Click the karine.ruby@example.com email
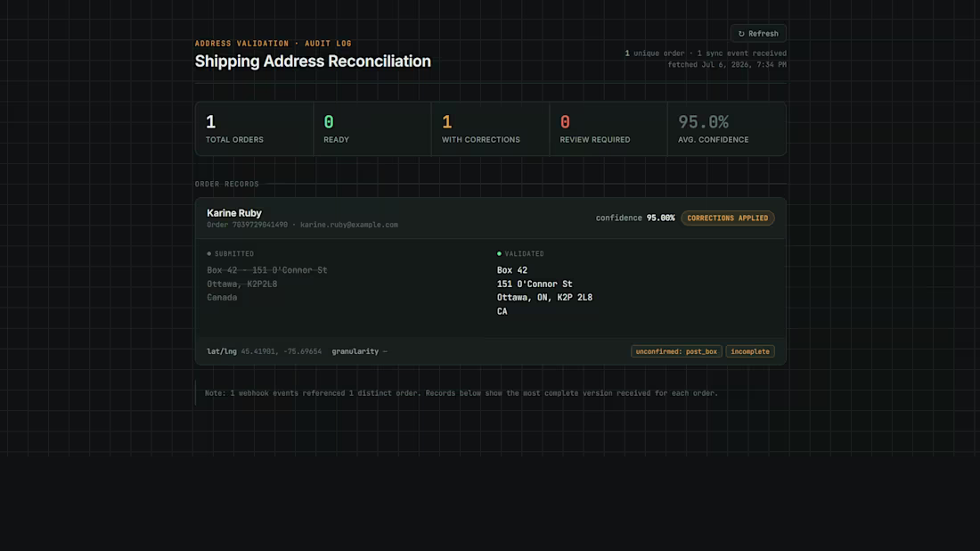The image size is (980, 551). click(x=348, y=226)
